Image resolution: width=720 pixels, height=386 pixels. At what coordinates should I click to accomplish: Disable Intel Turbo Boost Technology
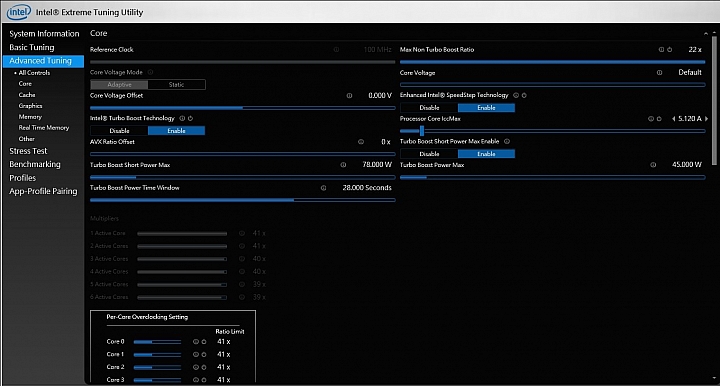(119, 131)
